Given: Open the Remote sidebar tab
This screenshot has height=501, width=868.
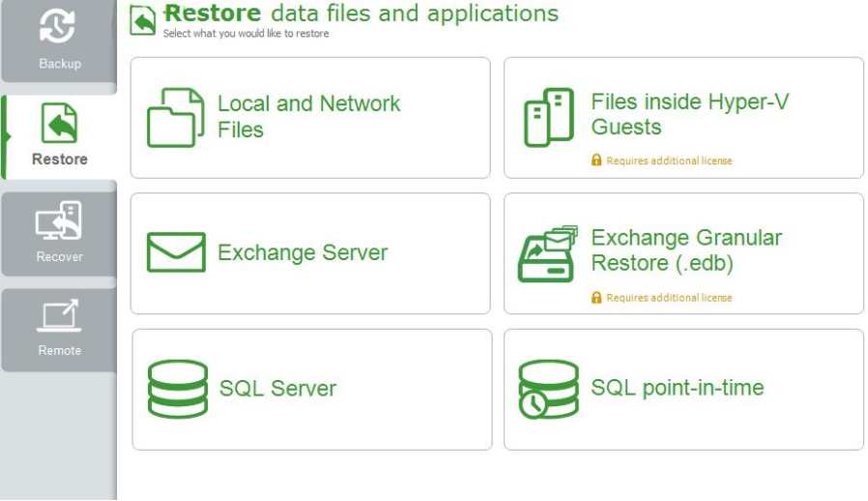Looking at the screenshot, I should tap(59, 330).
